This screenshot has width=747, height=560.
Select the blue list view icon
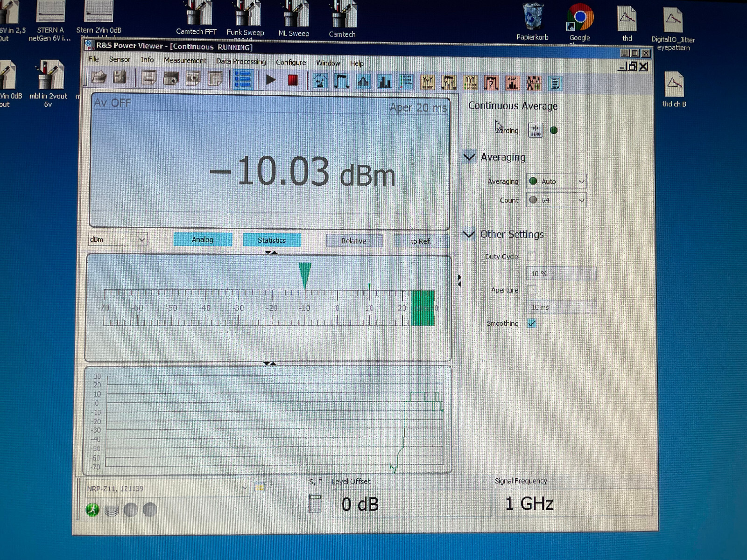243,79
